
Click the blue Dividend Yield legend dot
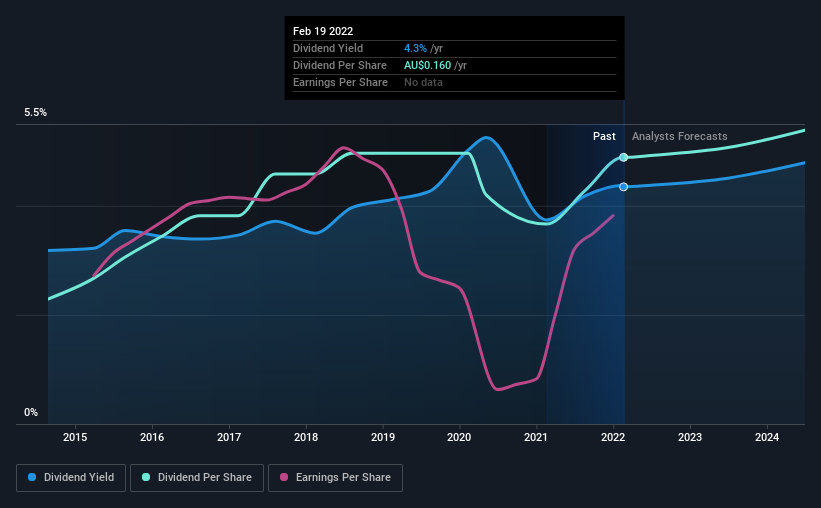32,477
